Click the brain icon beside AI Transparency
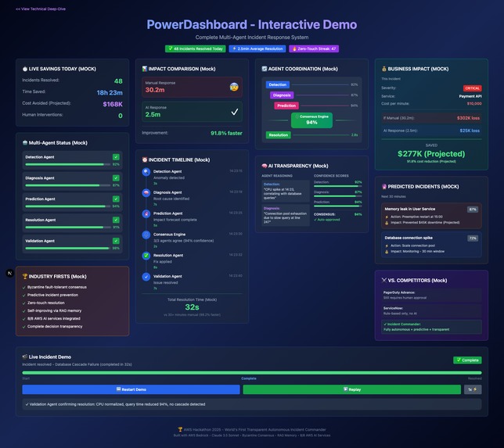504x448 pixels. tap(265, 166)
